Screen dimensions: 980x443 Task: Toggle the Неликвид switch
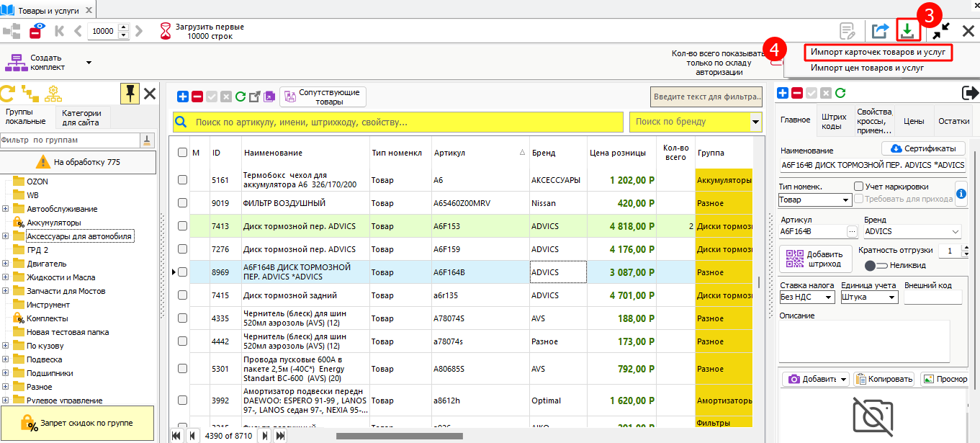(x=875, y=266)
